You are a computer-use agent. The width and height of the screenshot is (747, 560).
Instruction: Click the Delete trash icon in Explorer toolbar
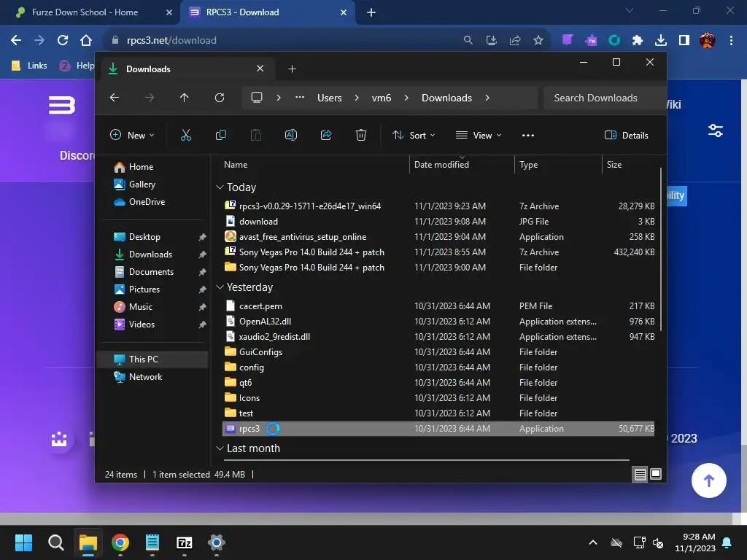pyautogui.click(x=360, y=135)
